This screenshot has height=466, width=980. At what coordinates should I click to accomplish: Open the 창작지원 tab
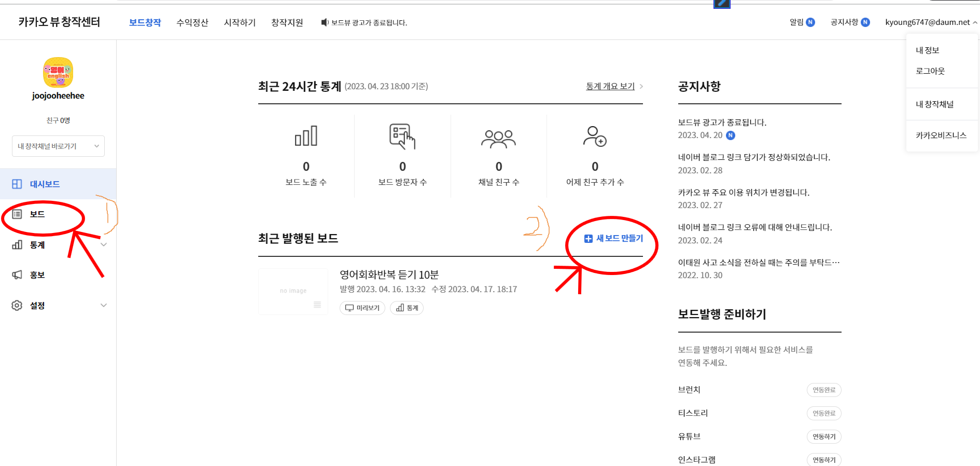pos(287,22)
